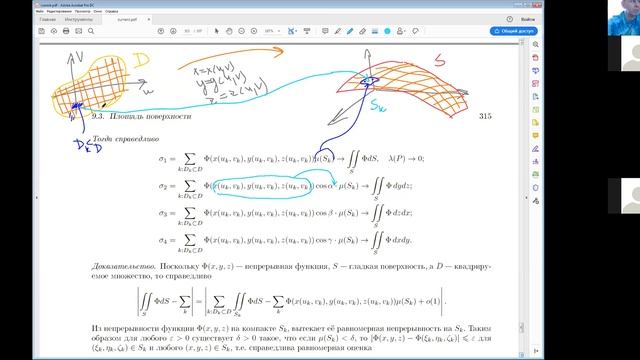The width and height of the screenshot is (640, 360).
Task: Zoom out with minus button
Action: coord(241,31)
